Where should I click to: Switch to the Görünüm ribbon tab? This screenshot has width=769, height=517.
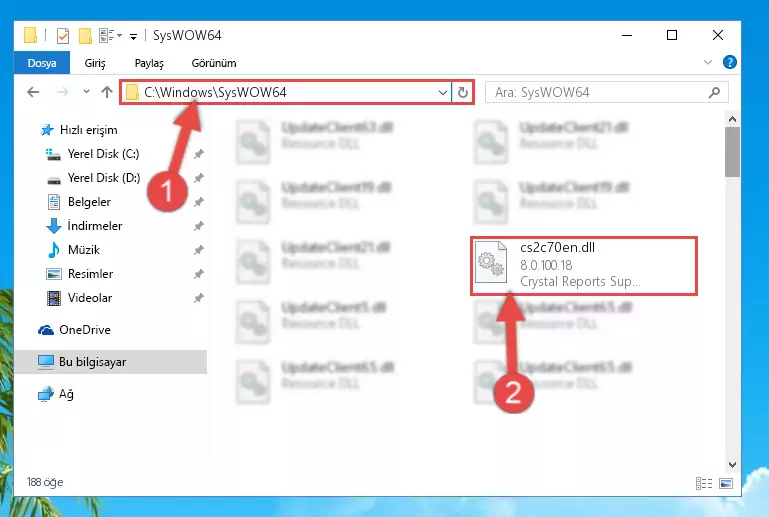pos(214,63)
